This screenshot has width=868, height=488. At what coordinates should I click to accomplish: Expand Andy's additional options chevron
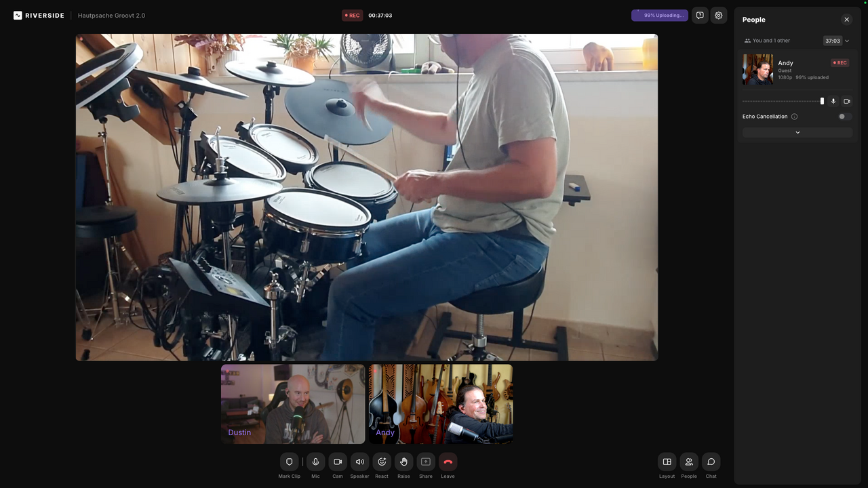tap(797, 133)
